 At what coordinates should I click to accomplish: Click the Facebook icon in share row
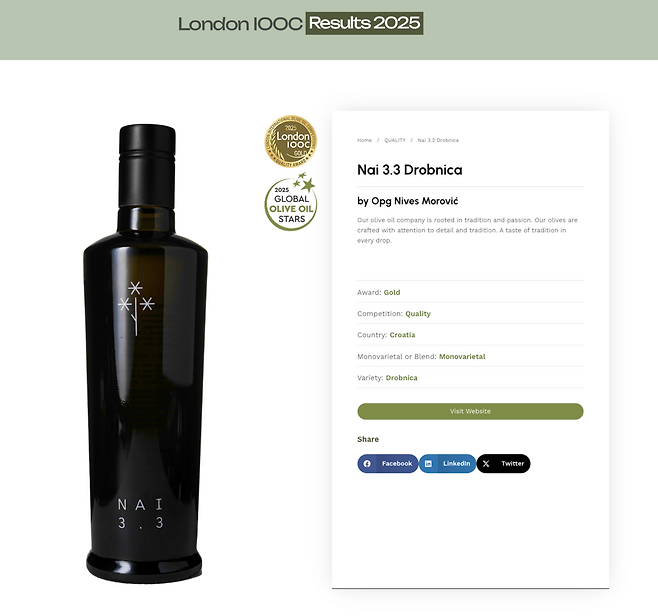click(x=367, y=464)
